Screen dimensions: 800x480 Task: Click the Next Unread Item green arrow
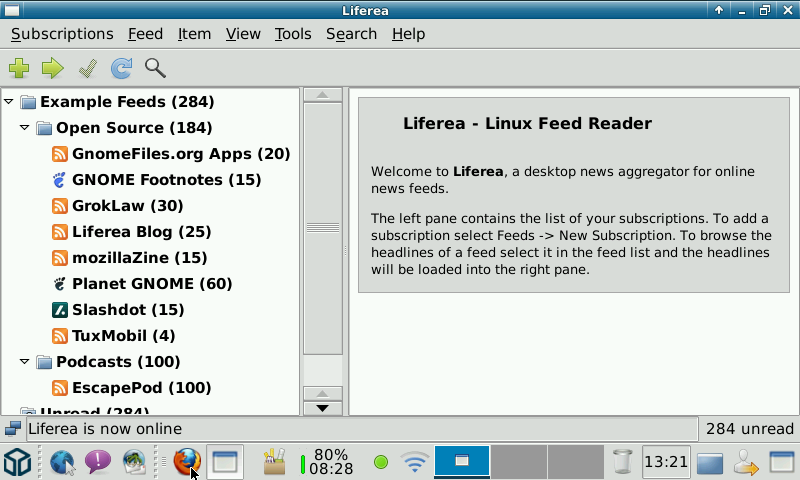[53, 68]
